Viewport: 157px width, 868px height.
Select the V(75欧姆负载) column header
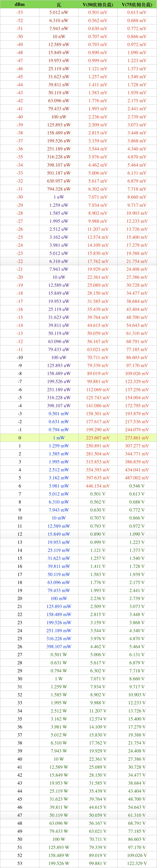click(137, 5)
